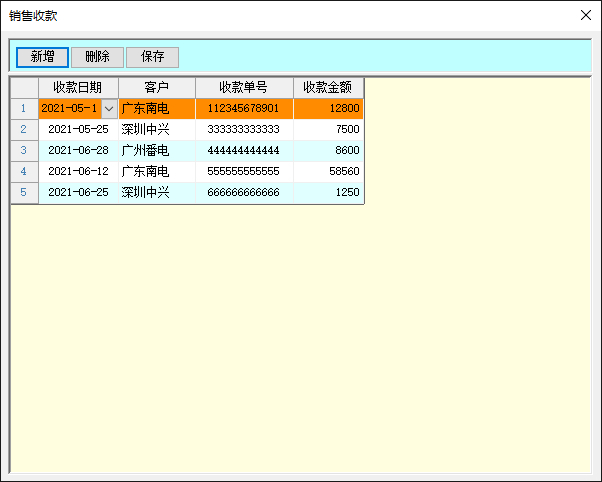The image size is (602, 482).
Task: Click the grid's top-left select-all corner
Action: 24,87
